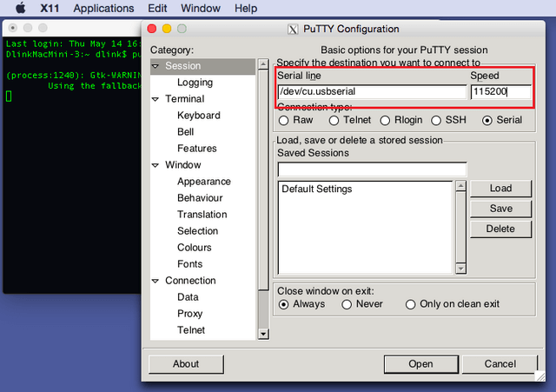Click the X11 icon in PuTTY title bar

tap(293, 29)
